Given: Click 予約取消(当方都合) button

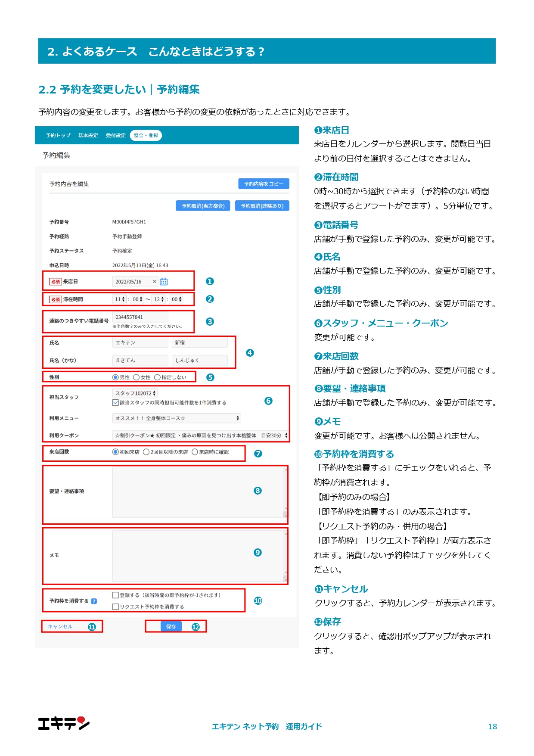Looking at the screenshot, I should coord(203,206).
